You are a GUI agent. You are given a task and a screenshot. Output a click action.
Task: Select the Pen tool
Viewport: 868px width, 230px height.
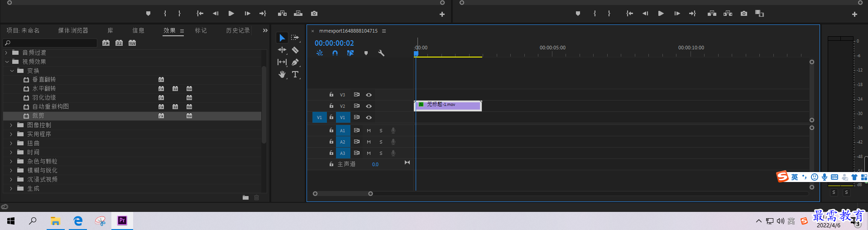295,62
